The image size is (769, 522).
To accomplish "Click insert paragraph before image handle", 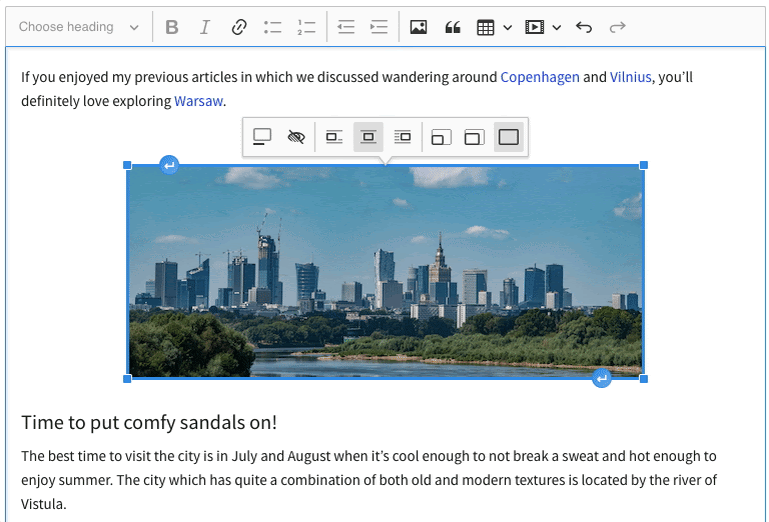I will 169,165.
